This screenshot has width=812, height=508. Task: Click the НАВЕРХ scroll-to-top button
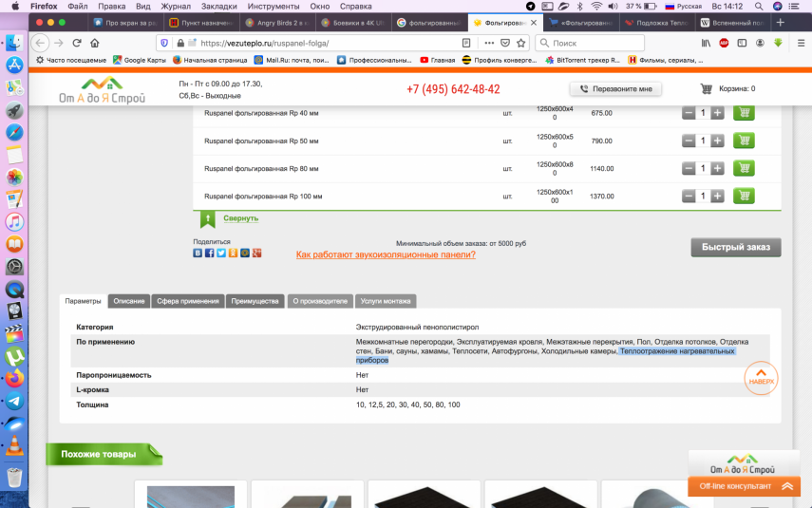(761, 378)
